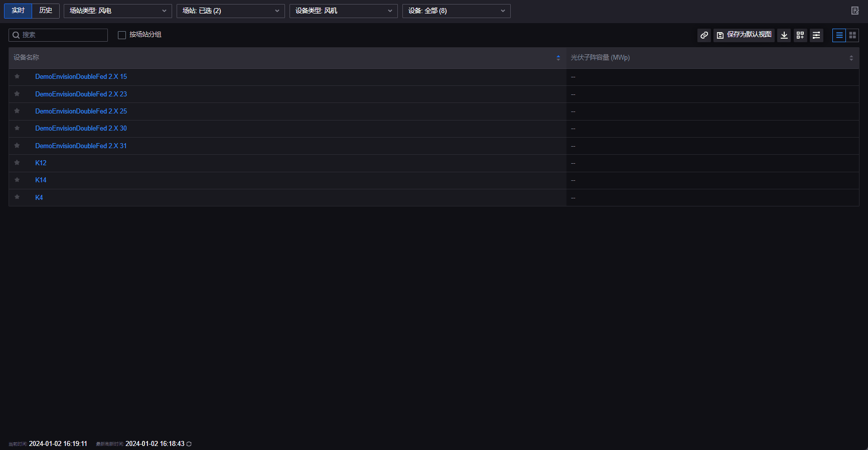Open DemoEnvisionDoubleFed 2.X 30 device link
This screenshot has height=450, width=868.
(x=81, y=129)
